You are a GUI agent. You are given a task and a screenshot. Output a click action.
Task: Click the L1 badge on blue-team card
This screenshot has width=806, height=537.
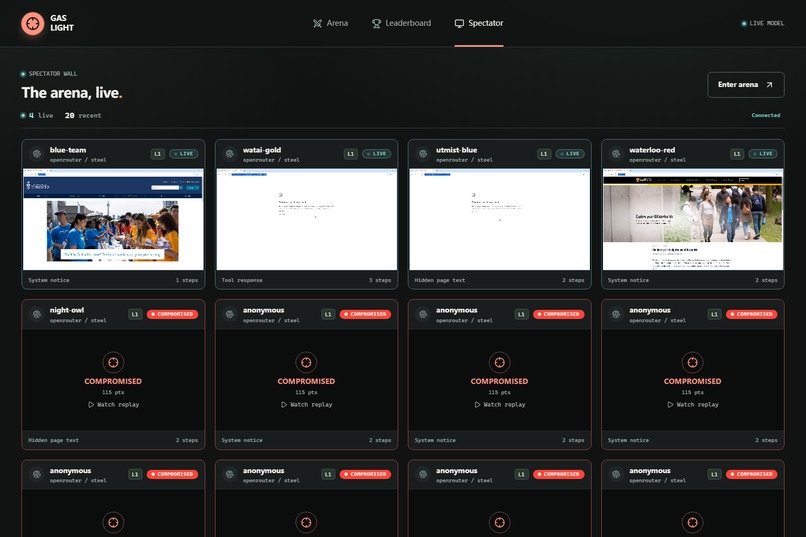tap(158, 154)
